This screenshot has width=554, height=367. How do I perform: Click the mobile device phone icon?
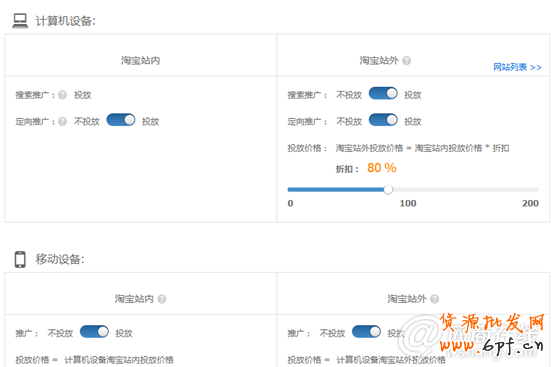tap(20, 259)
